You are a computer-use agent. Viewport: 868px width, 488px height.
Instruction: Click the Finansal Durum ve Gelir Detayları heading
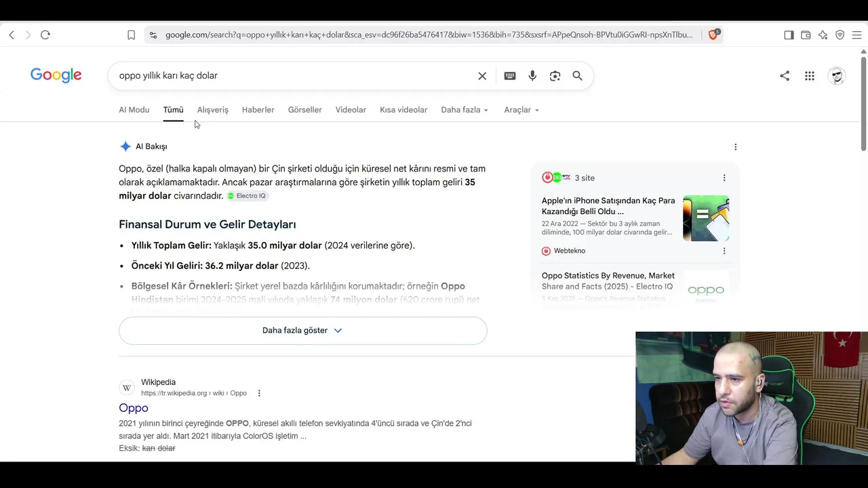(x=208, y=224)
